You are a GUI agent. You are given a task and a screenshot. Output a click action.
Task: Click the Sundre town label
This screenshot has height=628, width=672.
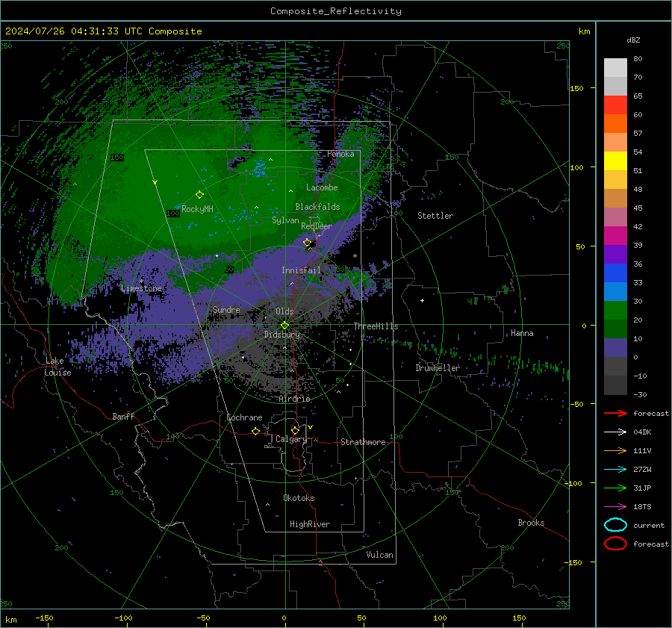226,310
